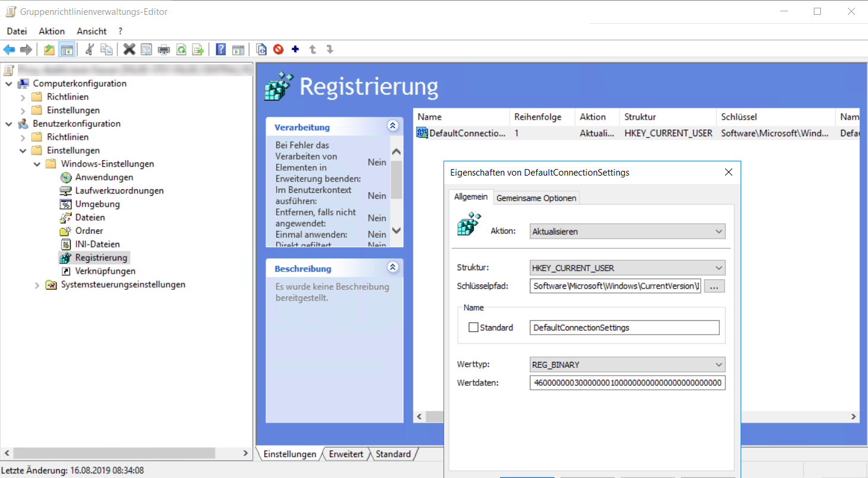Click the Copy icon in toolbar
The image size is (868, 478).
point(107,49)
